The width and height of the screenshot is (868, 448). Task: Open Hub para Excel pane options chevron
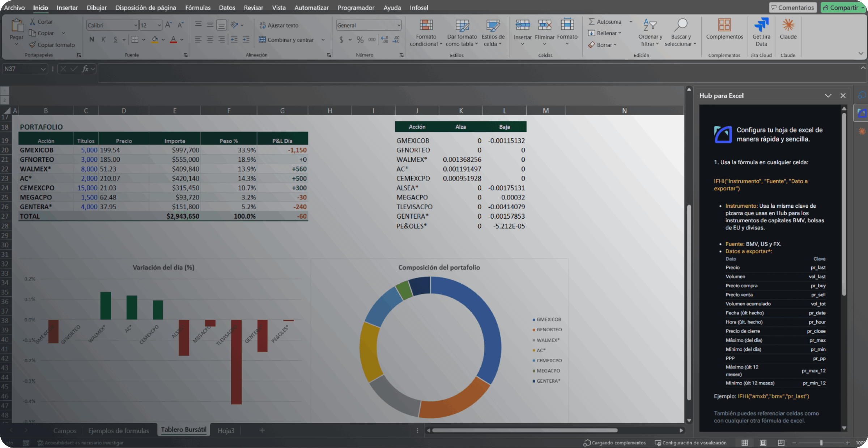click(x=828, y=96)
